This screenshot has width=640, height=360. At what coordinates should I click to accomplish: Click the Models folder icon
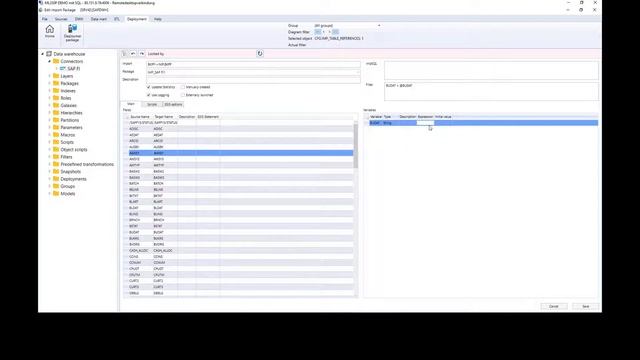pos(56,193)
